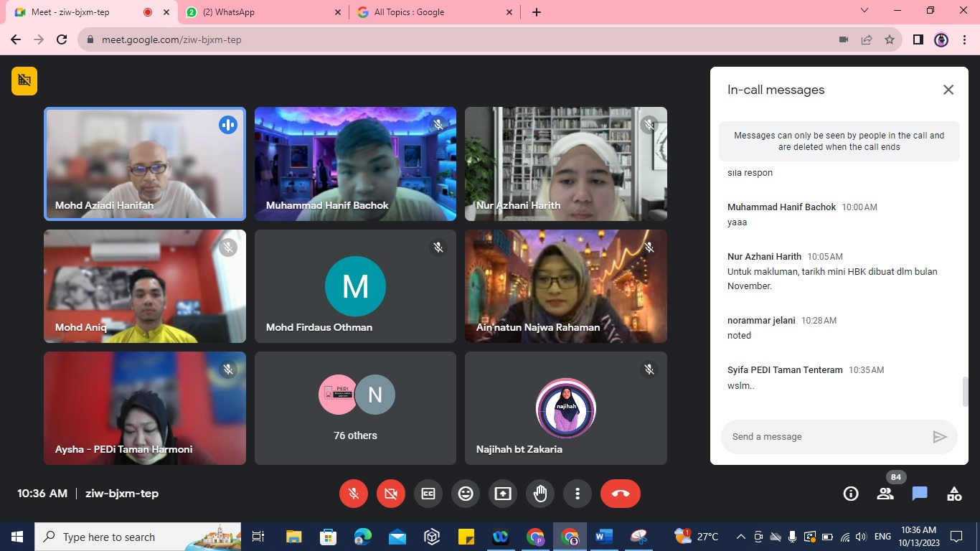The width and height of the screenshot is (980, 551).
Task: Unmute the microphone in Meet controls
Action: [354, 494]
